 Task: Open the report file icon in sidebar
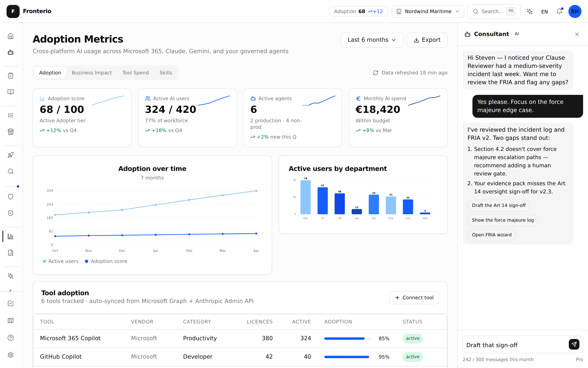11,253
